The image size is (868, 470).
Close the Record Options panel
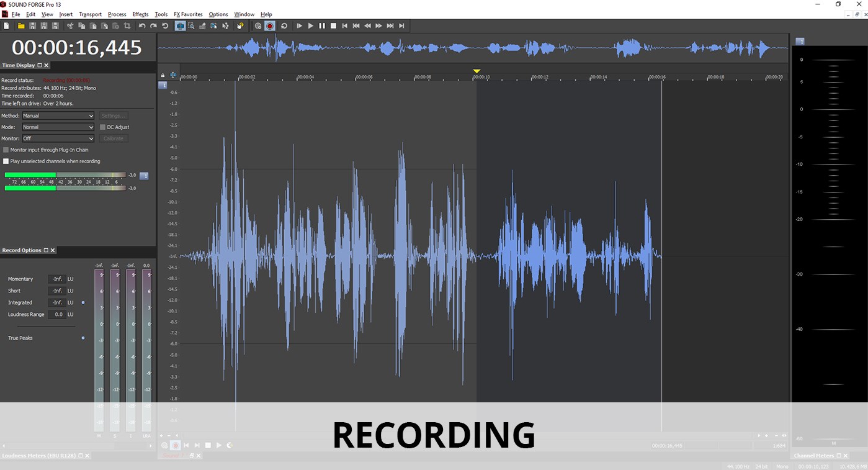tap(53, 250)
